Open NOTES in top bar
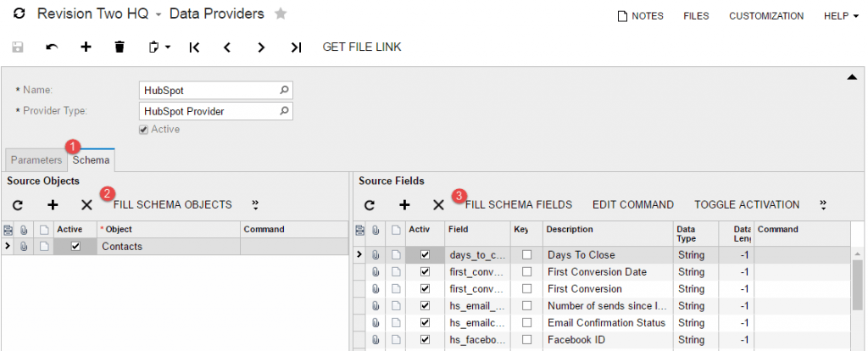Screen dimensions: 868x351 (x=641, y=16)
